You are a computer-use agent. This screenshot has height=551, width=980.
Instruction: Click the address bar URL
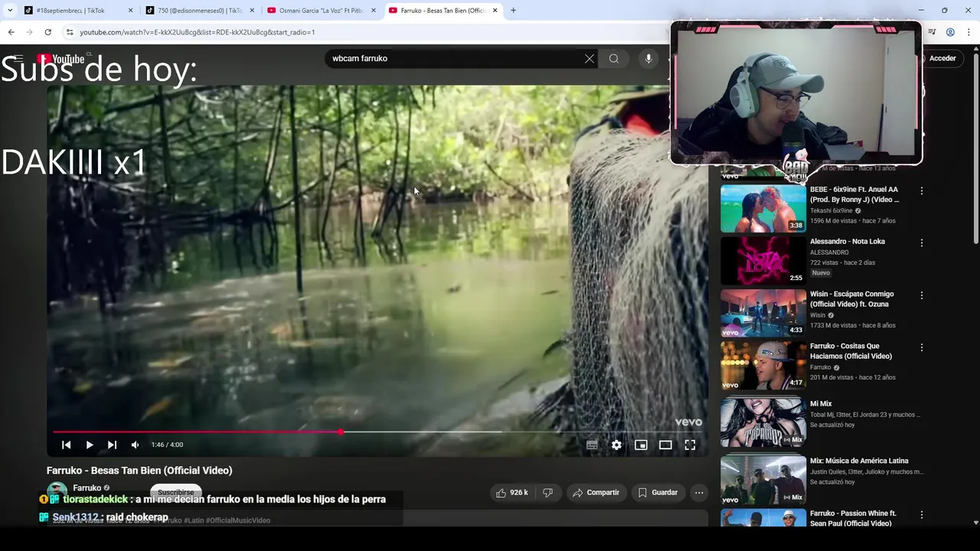pos(198,32)
